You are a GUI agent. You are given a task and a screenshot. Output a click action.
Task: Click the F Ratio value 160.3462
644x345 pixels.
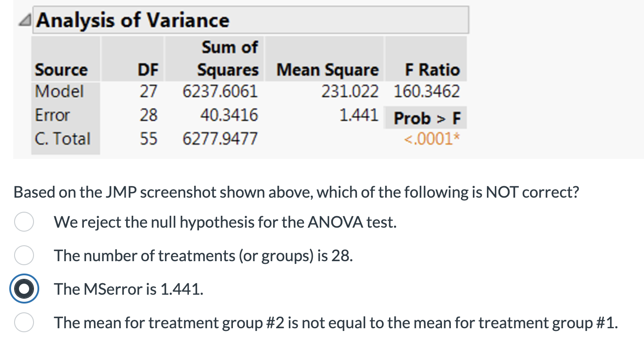coord(427,91)
